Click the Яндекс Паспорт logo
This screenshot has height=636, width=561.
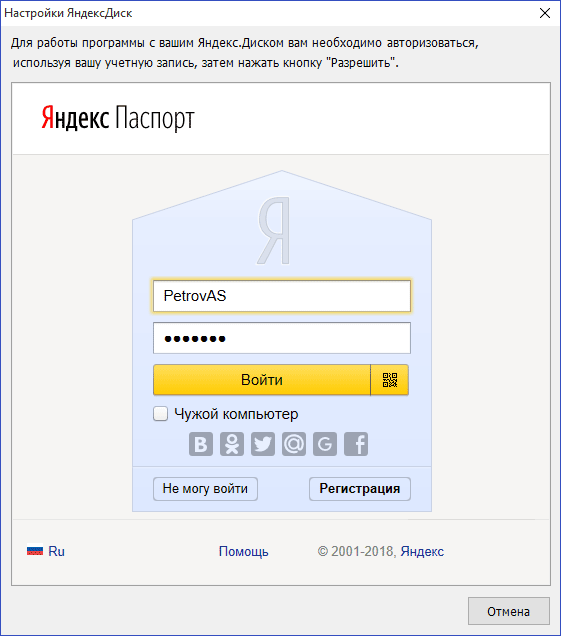tap(118, 118)
